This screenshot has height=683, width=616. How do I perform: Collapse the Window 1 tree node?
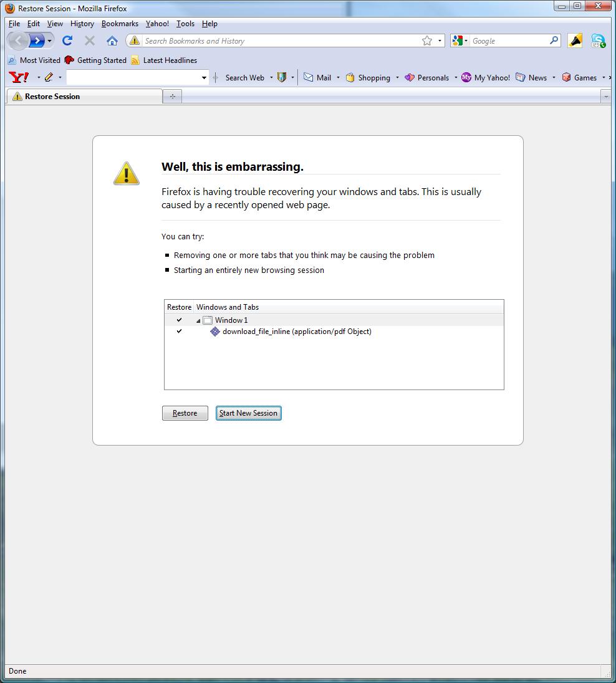pos(198,321)
